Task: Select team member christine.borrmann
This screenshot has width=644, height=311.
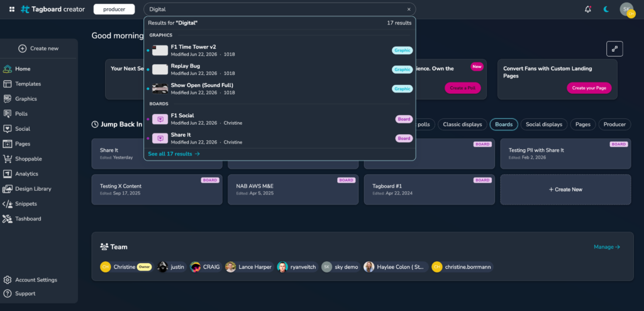Action: [x=462, y=267]
